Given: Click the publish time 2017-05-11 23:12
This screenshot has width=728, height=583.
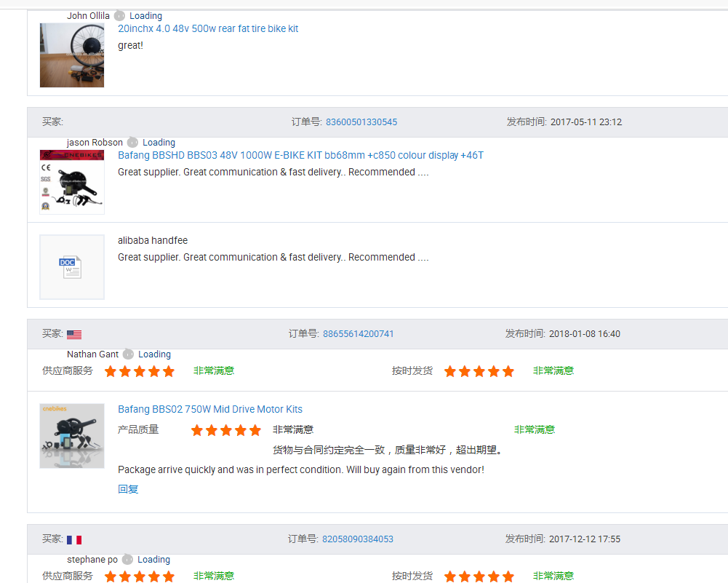Looking at the screenshot, I should 586,122.
